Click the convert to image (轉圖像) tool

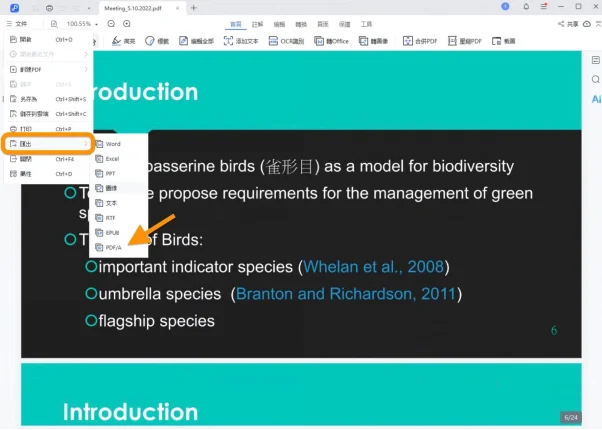[373, 41]
